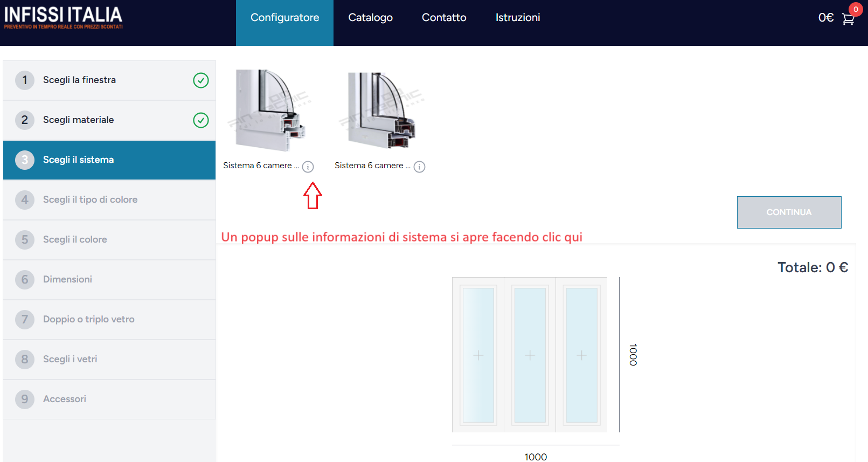Click the Infissi Italia logo
Viewport: 868px width, 462px height.
point(64,18)
